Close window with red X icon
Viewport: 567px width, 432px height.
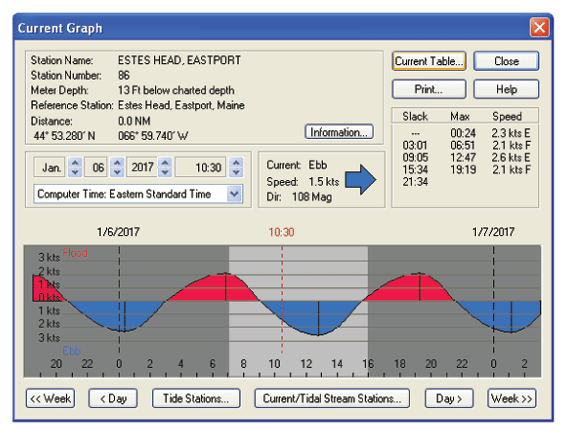click(539, 27)
